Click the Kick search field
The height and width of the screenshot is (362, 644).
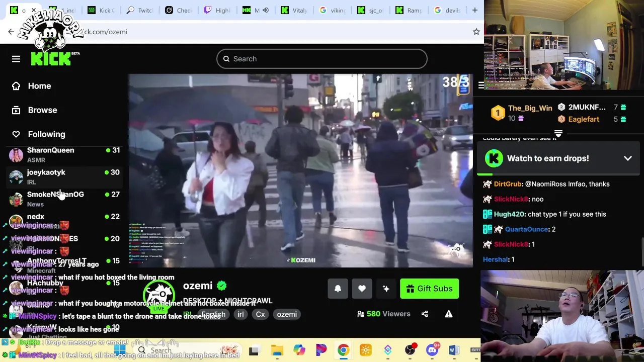pos(322,59)
